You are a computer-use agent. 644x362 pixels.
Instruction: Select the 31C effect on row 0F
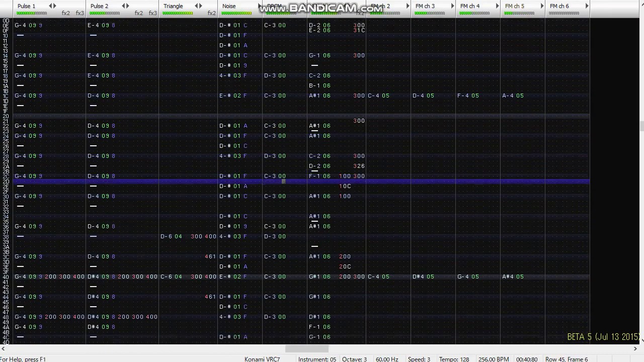point(359,30)
